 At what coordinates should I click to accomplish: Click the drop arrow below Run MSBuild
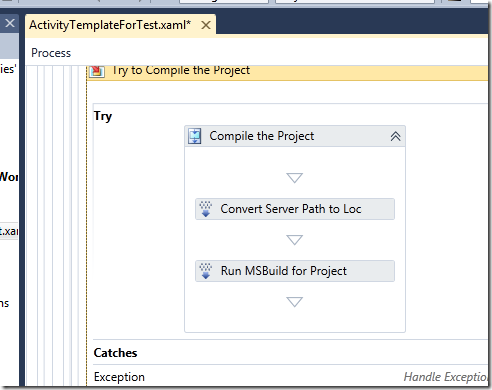tap(295, 302)
